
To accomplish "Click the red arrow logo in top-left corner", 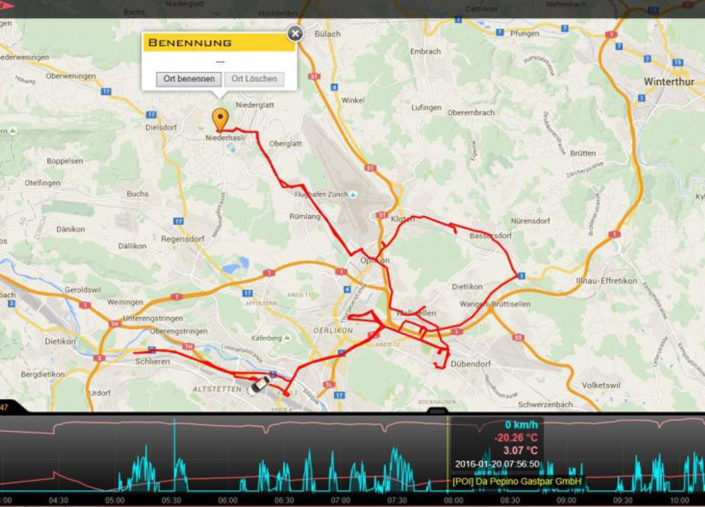I will pyautogui.click(x=6, y=5).
